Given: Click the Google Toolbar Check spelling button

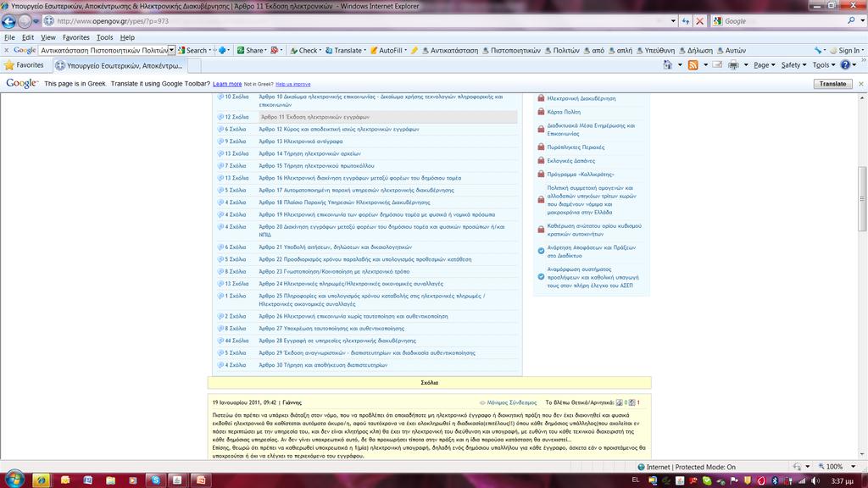Looking at the screenshot, I should coord(304,50).
